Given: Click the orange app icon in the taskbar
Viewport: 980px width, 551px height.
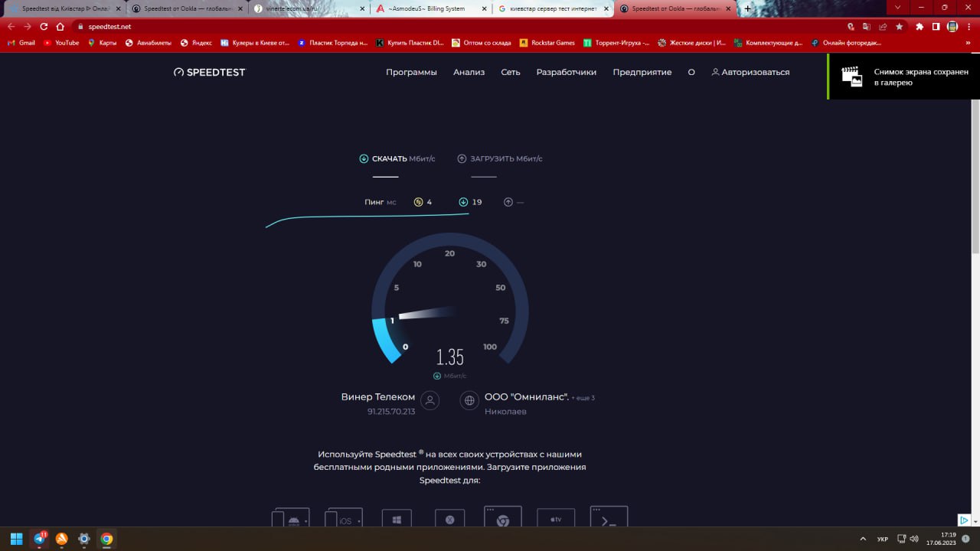Looking at the screenshot, I should click(x=62, y=539).
